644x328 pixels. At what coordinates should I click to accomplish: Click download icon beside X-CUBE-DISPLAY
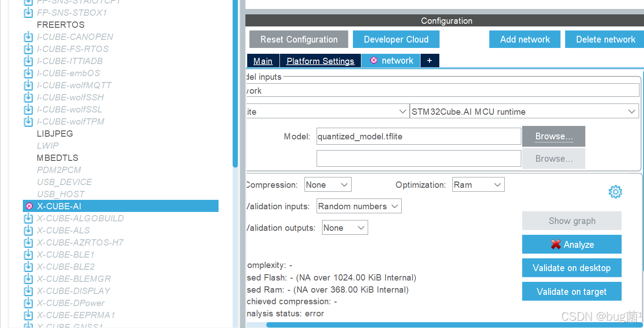point(28,291)
